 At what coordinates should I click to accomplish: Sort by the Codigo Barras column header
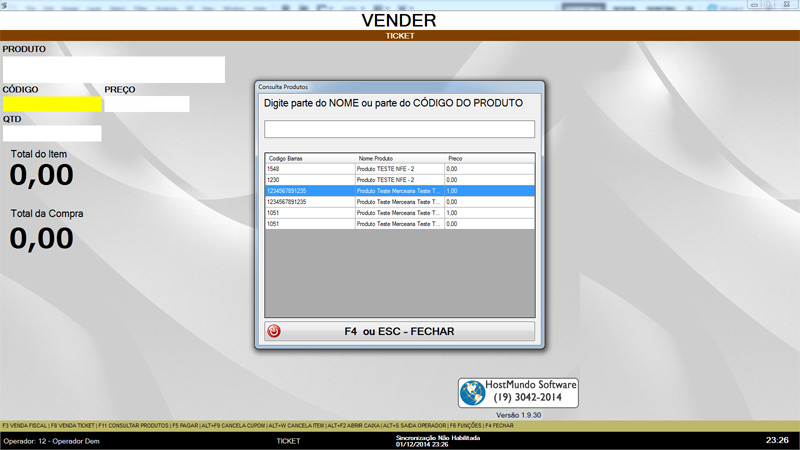(x=309, y=158)
